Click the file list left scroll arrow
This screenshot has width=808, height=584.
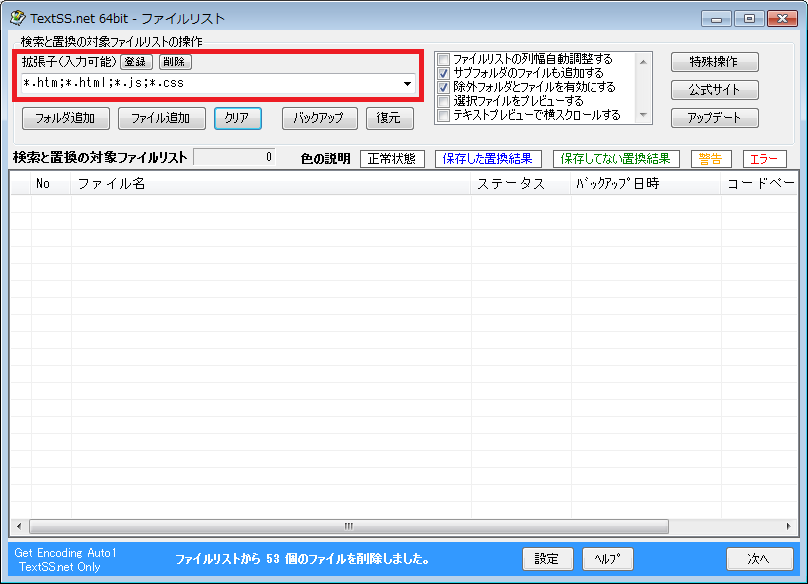(19, 526)
